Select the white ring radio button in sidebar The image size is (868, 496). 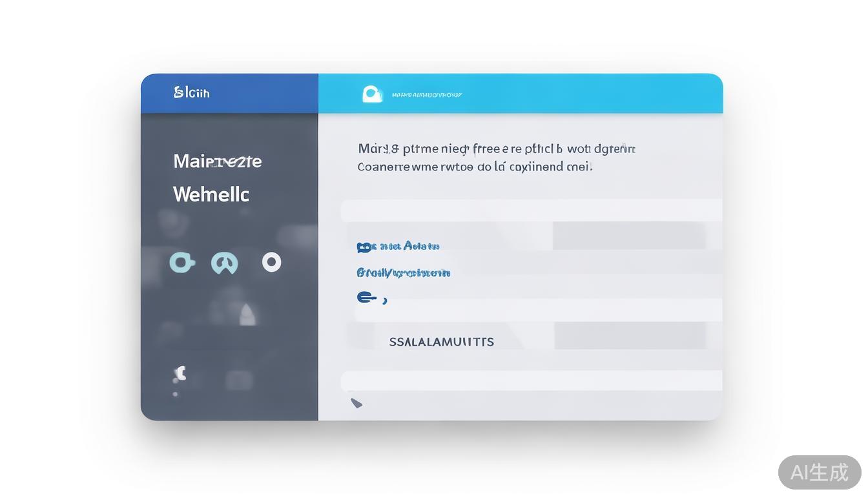pos(271,262)
